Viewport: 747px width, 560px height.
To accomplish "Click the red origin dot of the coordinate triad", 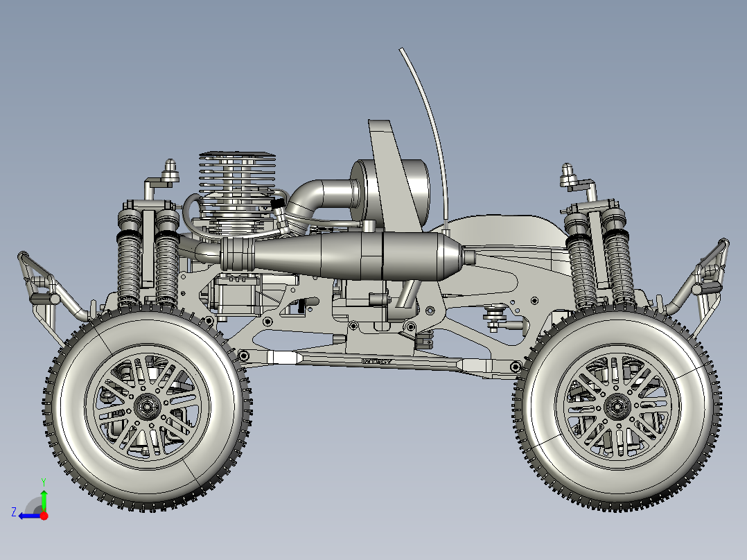I will pyautogui.click(x=44, y=516).
